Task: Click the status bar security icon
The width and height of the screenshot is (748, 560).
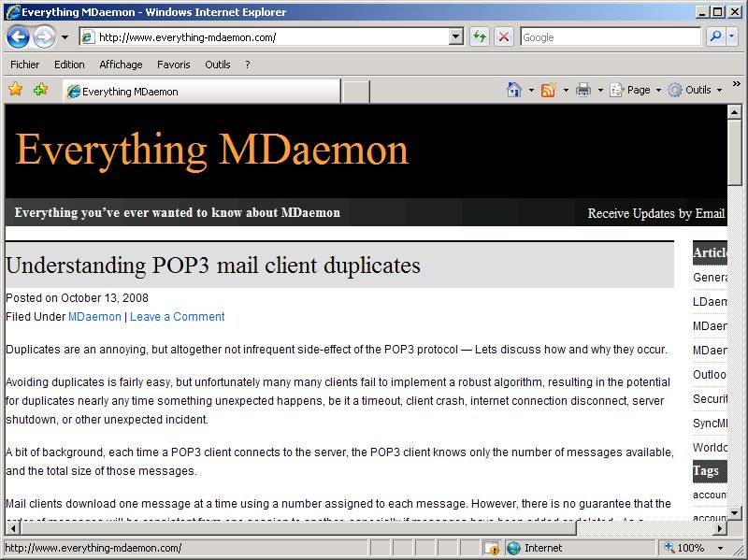Action: pos(491,548)
